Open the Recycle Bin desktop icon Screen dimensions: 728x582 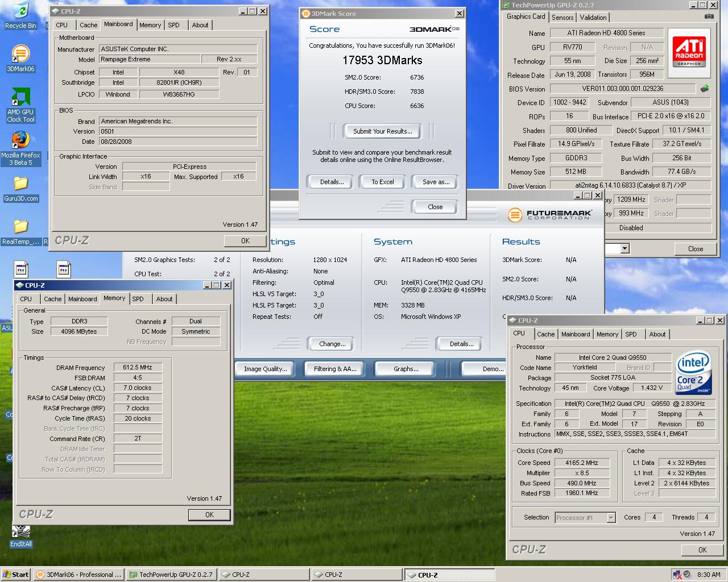tap(20, 15)
